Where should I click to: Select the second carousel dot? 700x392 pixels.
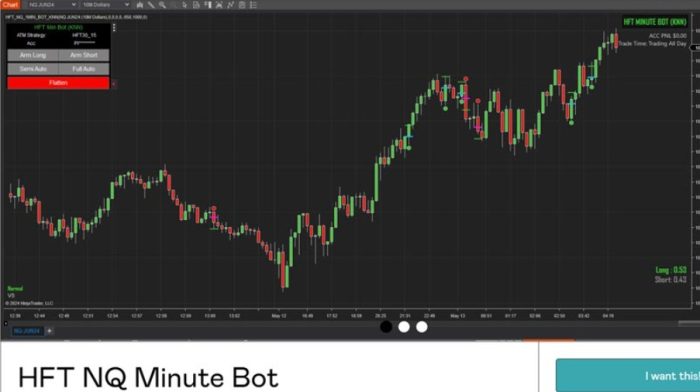click(404, 327)
